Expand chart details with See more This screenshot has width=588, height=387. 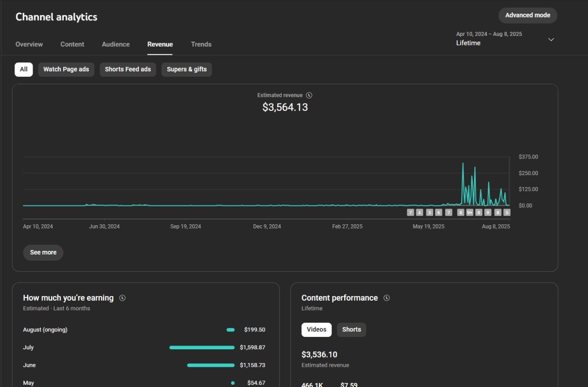point(43,252)
